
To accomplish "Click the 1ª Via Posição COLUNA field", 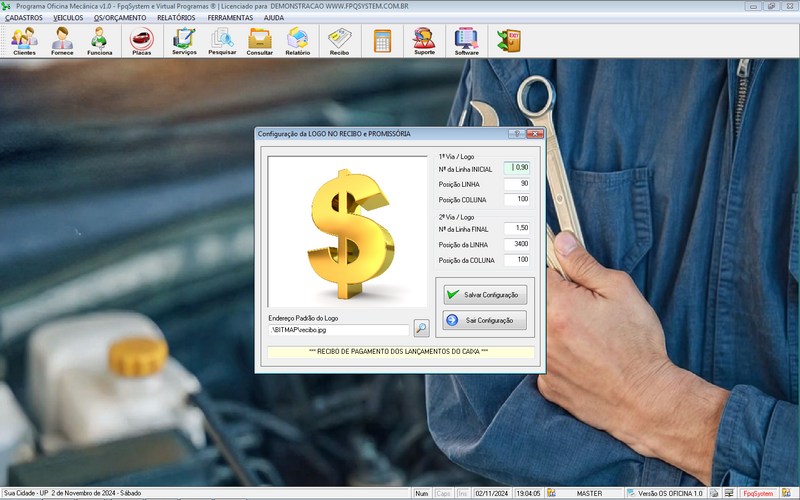I will click(517, 199).
